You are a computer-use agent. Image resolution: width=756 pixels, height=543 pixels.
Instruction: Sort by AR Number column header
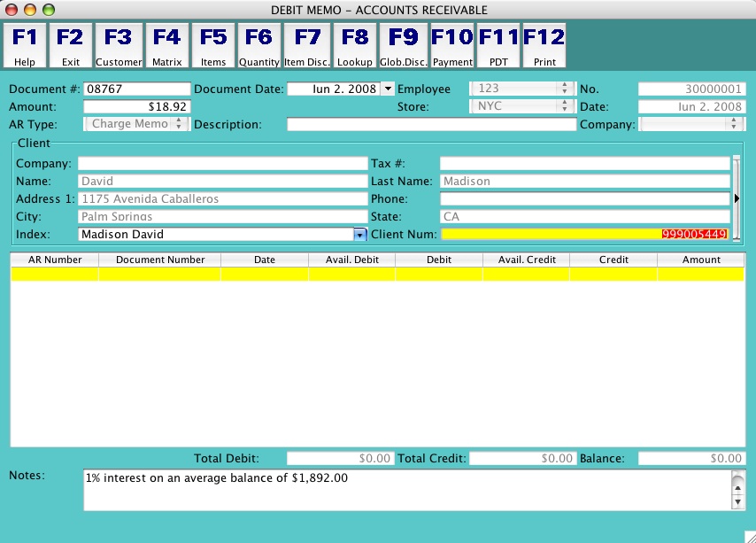coord(55,260)
